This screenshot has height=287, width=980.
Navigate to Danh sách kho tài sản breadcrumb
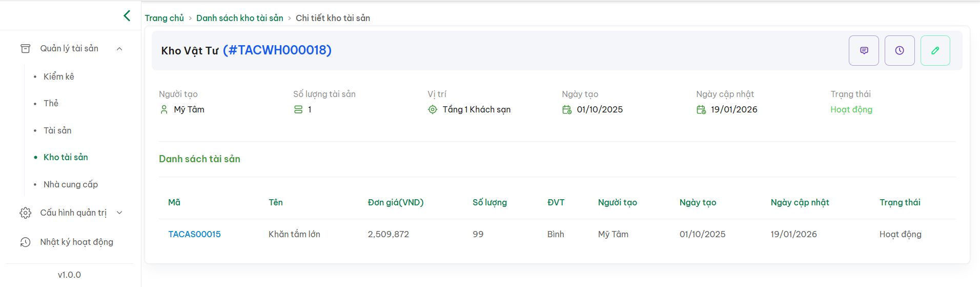coord(239,18)
